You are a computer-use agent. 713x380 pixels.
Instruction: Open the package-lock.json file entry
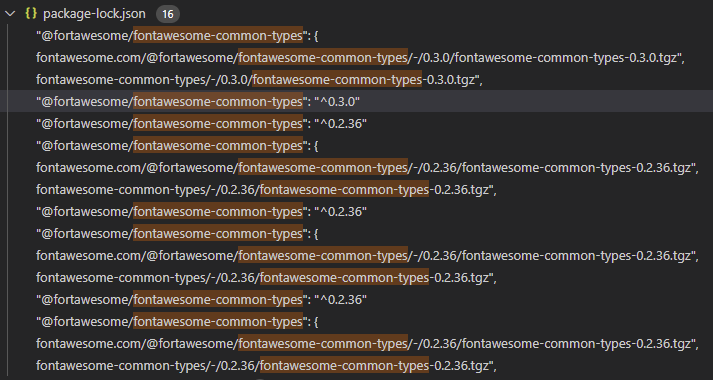pyautogui.click(x=94, y=14)
